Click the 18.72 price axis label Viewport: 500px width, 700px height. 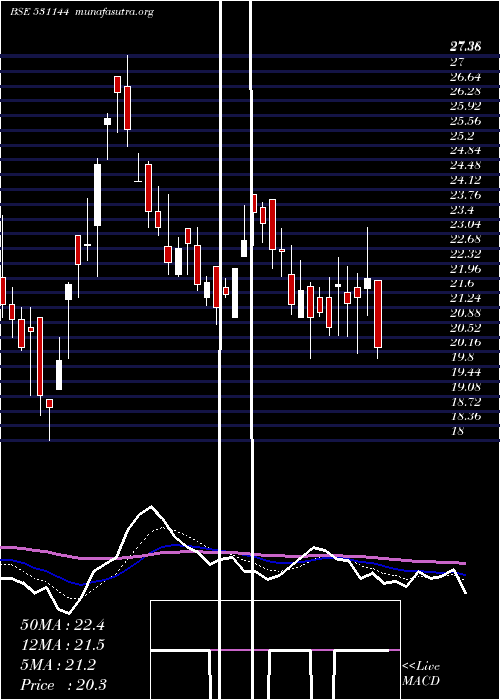(x=466, y=401)
